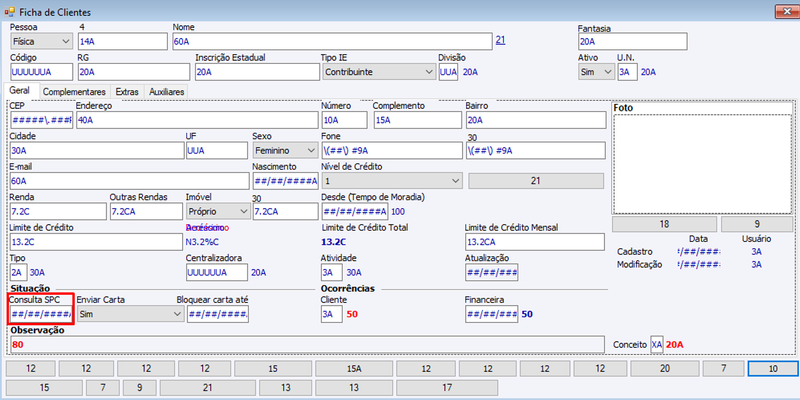Expand the Imóvel dropdown showing Próprio
The width and height of the screenshot is (800, 400).
tap(218, 211)
